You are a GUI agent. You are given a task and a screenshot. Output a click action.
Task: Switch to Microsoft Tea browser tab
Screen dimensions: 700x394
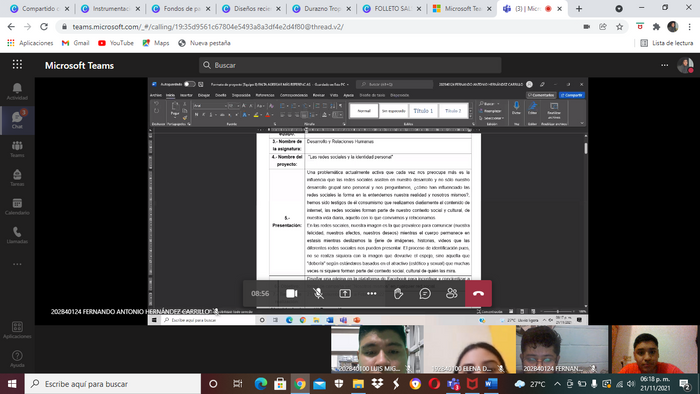462,8
